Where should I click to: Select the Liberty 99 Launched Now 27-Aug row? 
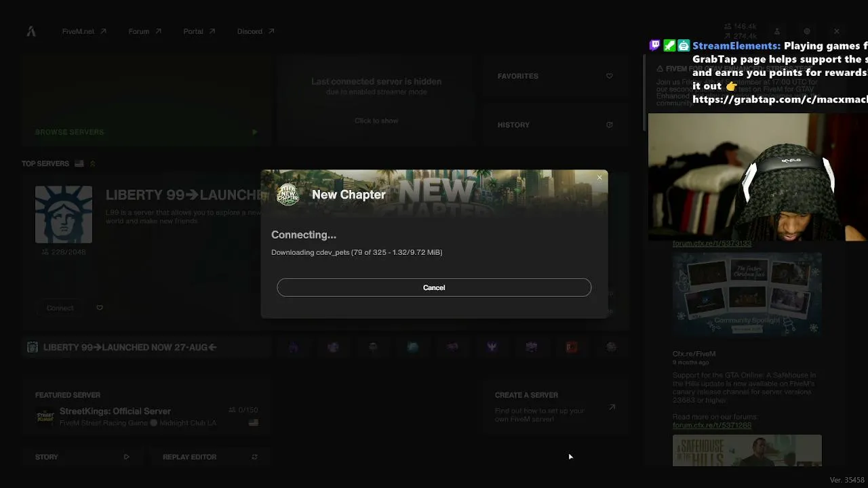click(x=146, y=347)
